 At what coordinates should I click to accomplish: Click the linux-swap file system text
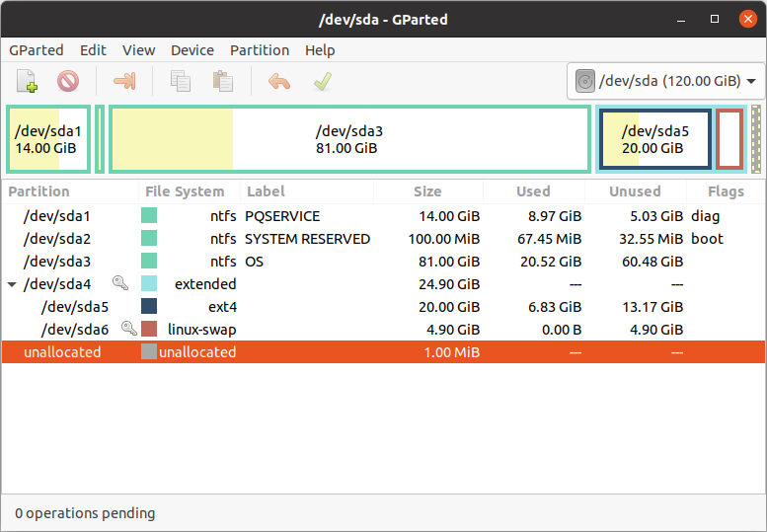pyautogui.click(x=202, y=330)
